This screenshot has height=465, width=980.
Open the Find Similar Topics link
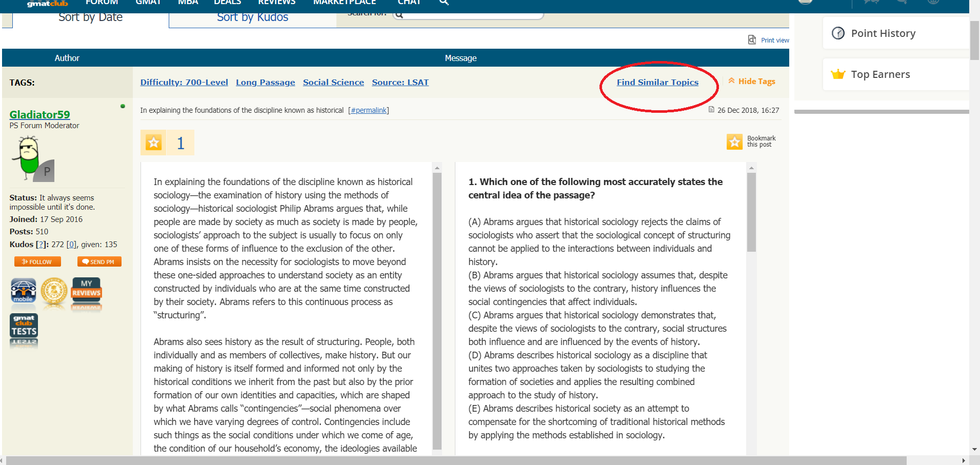(x=657, y=82)
